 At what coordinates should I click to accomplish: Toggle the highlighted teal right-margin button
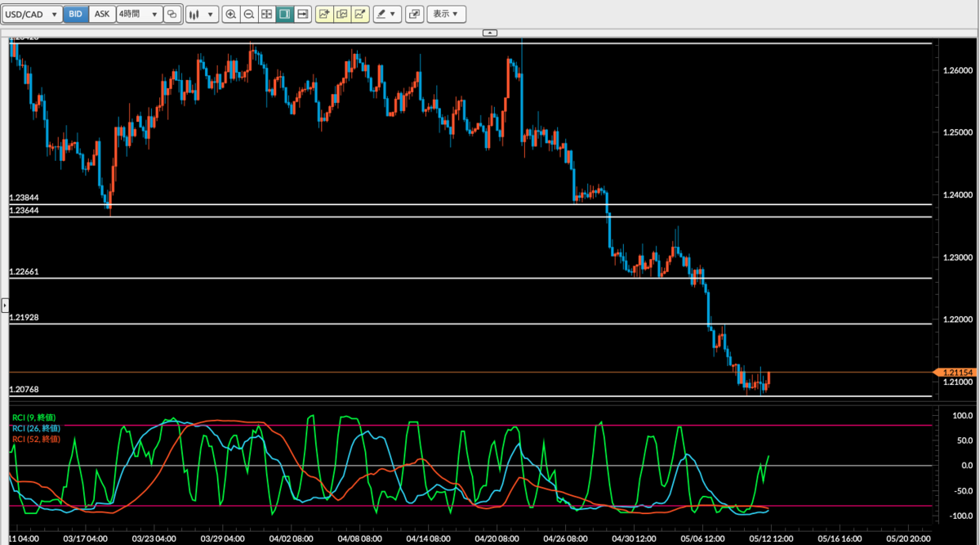click(284, 14)
